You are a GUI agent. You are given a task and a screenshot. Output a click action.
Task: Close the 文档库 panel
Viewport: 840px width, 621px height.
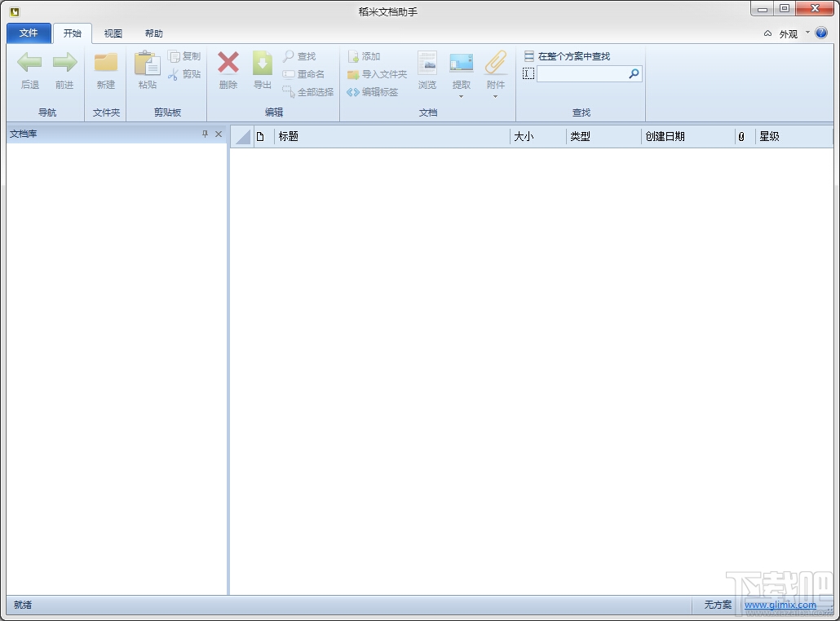point(219,134)
